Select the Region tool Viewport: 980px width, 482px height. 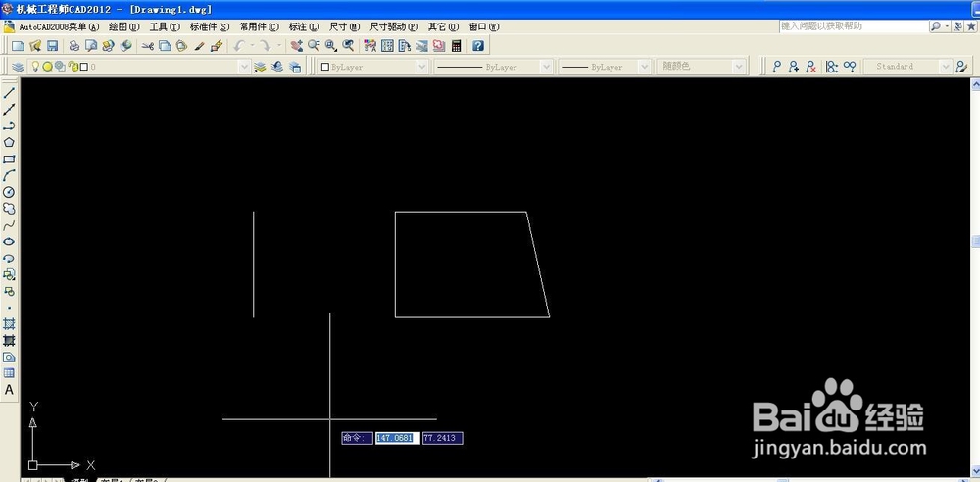pos(9,357)
